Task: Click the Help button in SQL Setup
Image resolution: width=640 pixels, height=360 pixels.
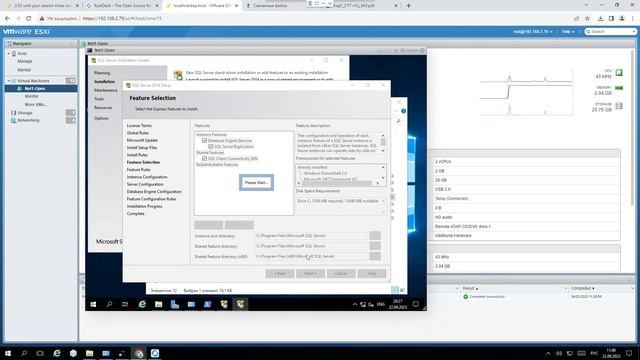Action: (x=371, y=273)
